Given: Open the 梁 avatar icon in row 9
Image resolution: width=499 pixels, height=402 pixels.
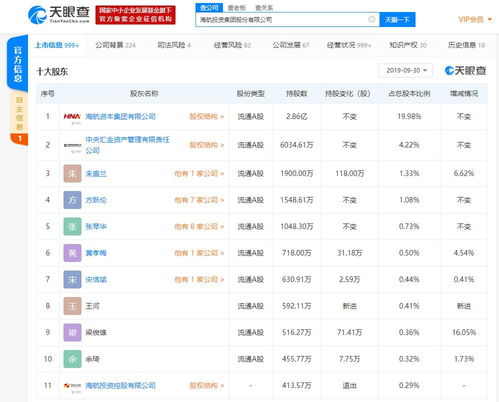Looking at the screenshot, I should pyautogui.click(x=72, y=332).
